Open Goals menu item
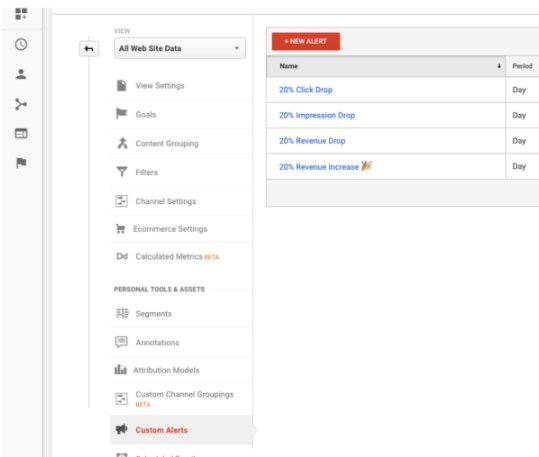Image resolution: width=539 pixels, height=457 pixels. point(146,115)
